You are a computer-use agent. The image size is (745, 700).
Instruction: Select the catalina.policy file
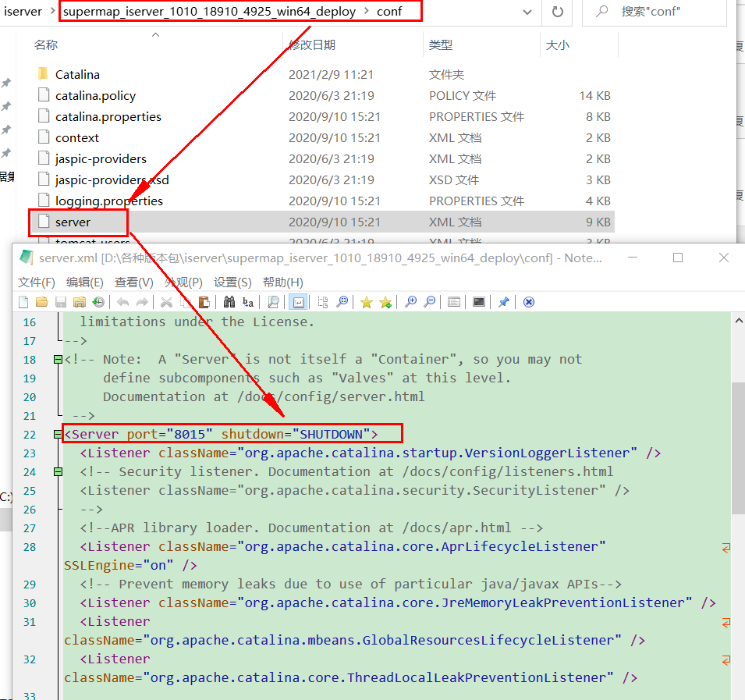[x=95, y=96]
